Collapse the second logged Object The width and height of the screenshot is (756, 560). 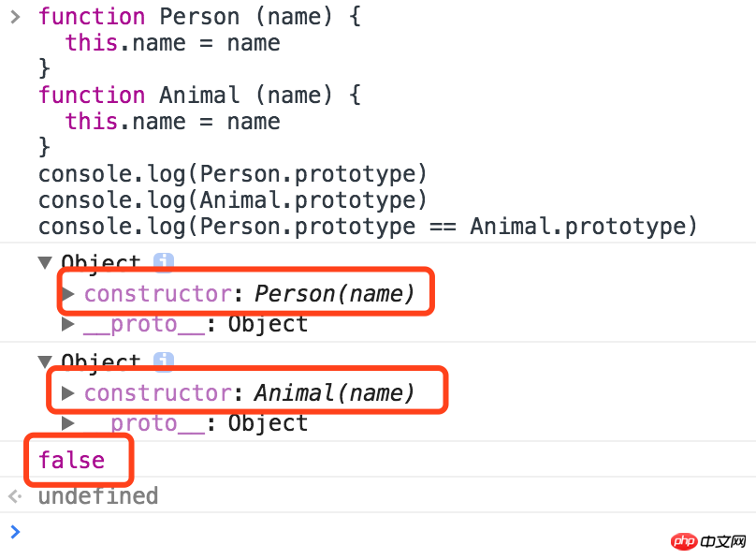coord(45,361)
